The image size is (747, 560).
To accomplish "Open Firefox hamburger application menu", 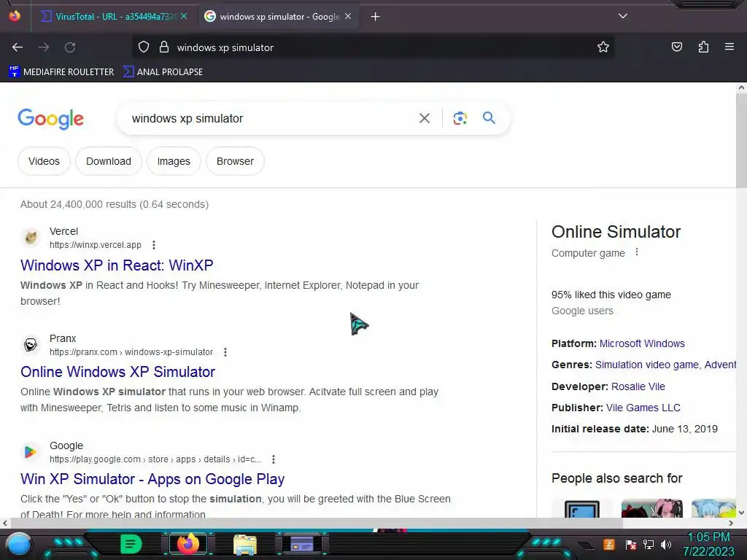I will 729,47.
